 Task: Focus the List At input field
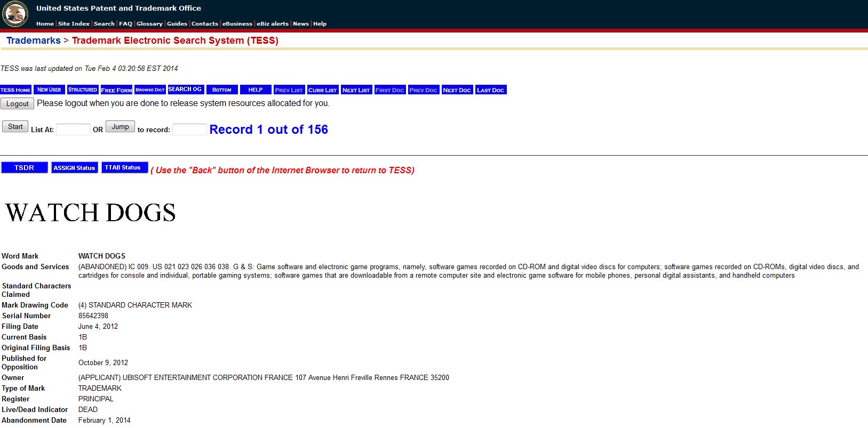(73, 130)
